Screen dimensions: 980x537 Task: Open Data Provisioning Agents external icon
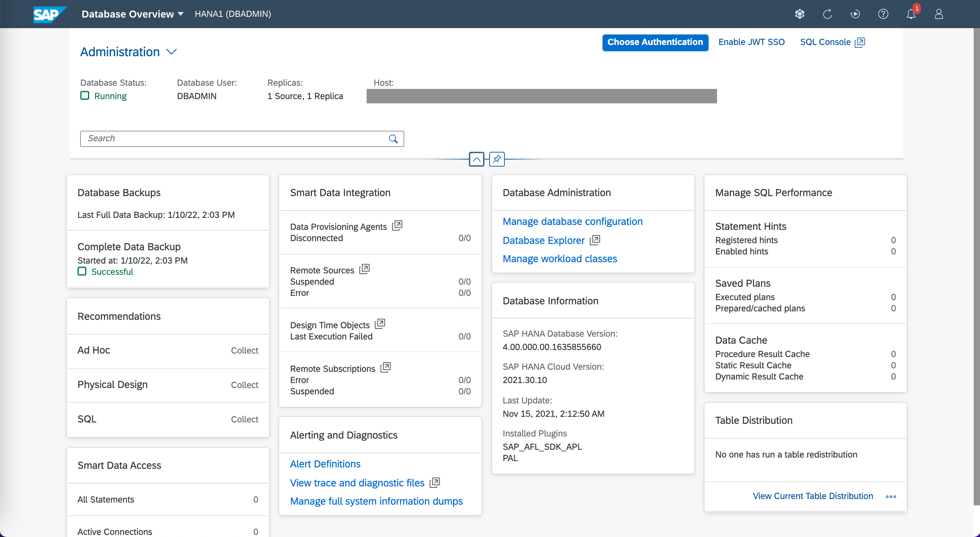click(397, 225)
